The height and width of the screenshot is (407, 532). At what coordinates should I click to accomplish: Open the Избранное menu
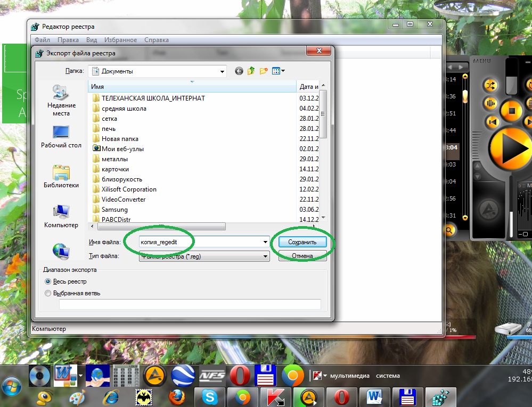[x=120, y=40]
